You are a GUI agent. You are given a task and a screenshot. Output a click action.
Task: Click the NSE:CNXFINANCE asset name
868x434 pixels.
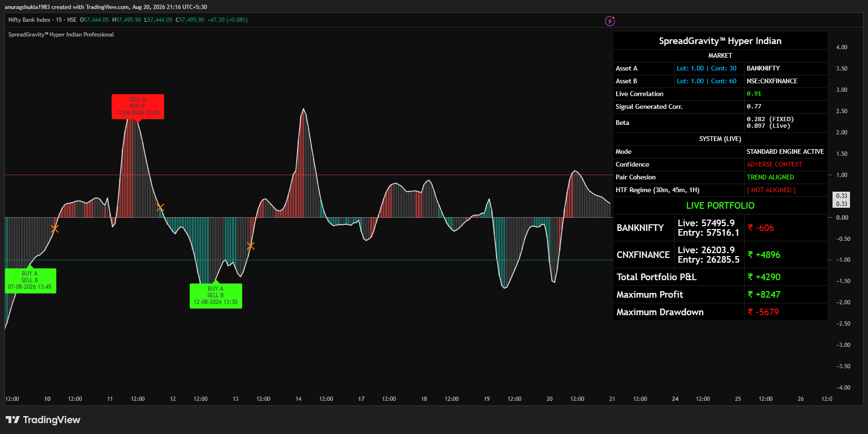[772, 81]
